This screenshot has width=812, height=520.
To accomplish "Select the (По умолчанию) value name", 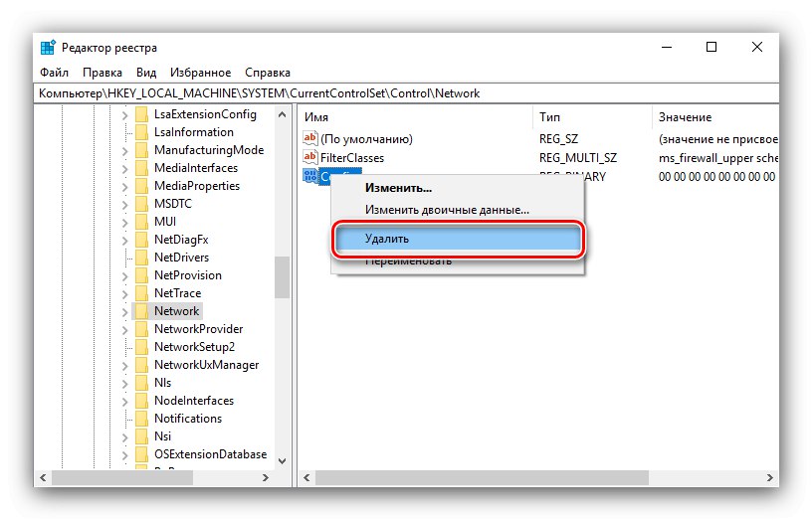I will click(x=366, y=138).
